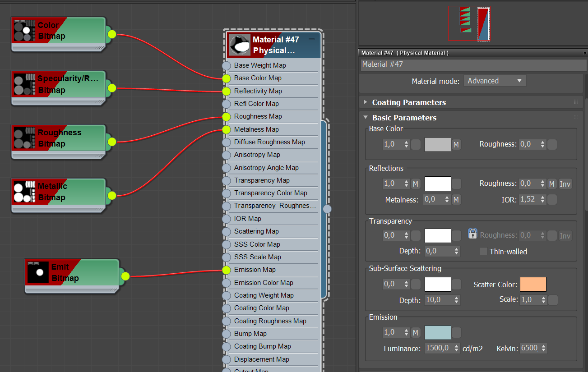Click the Emit Bitmap node thumbnail

[39, 272]
